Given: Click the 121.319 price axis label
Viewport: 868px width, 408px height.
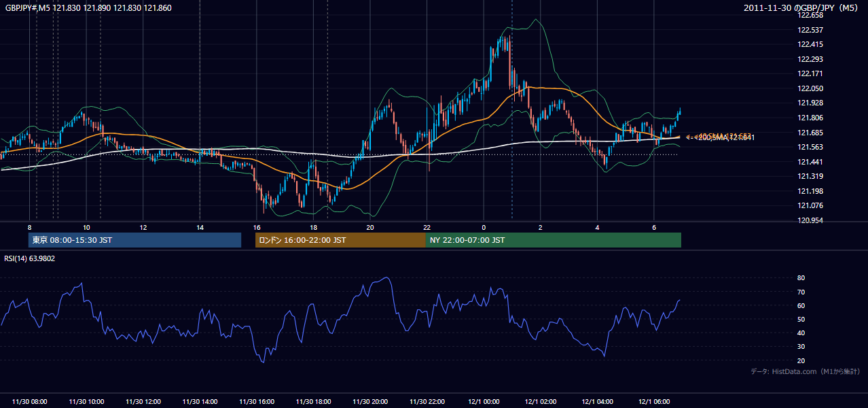Looking at the screenshot, I should pyautogui.click(x=811, y=176).
